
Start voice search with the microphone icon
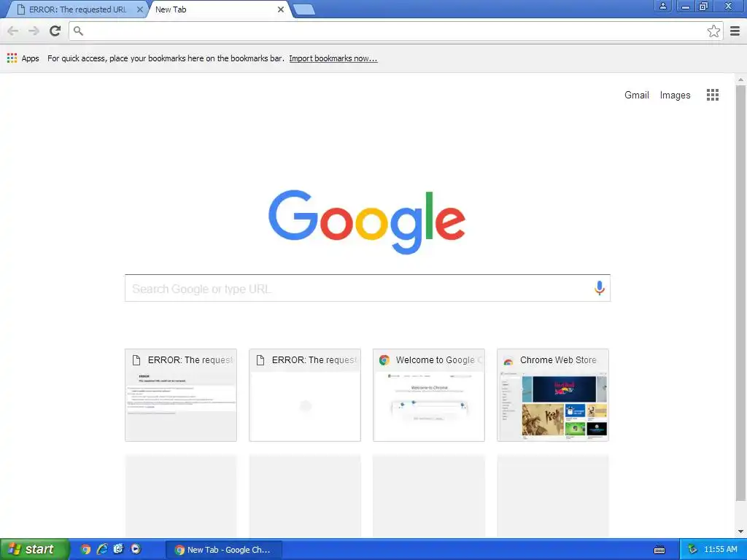tap(600, 288)
